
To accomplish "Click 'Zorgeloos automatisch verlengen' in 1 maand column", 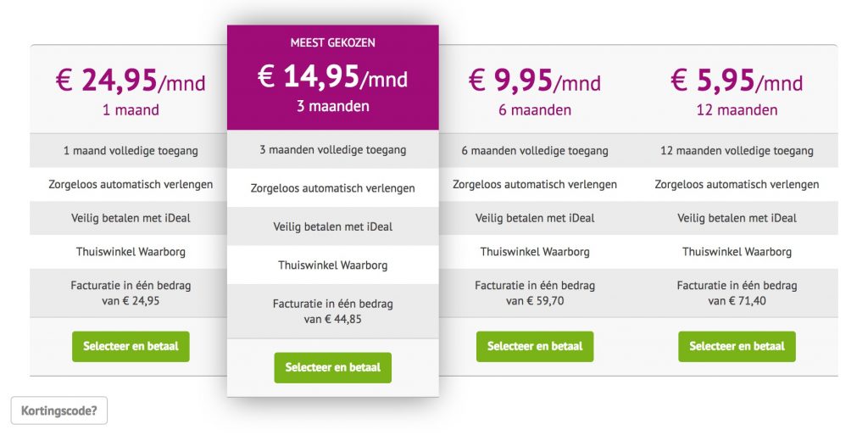I will click(131, 185).
